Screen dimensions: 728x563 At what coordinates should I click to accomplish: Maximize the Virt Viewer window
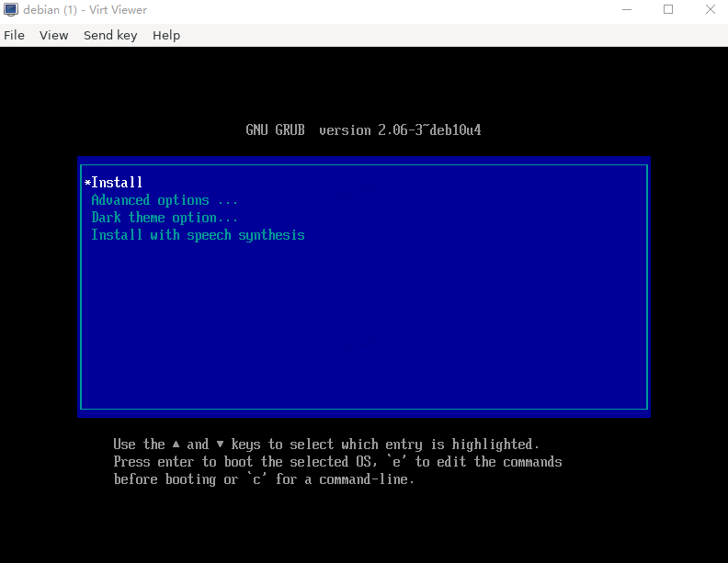(x=668, y=10)
